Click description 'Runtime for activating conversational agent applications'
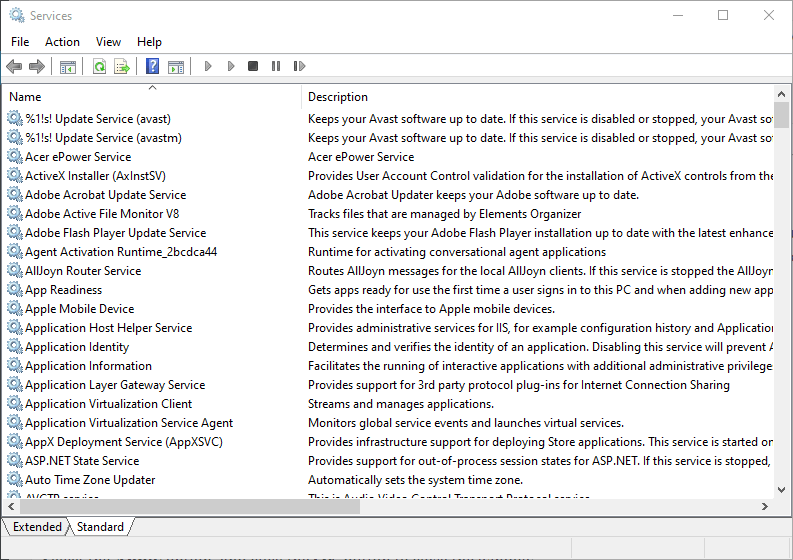 click(457, 251)
